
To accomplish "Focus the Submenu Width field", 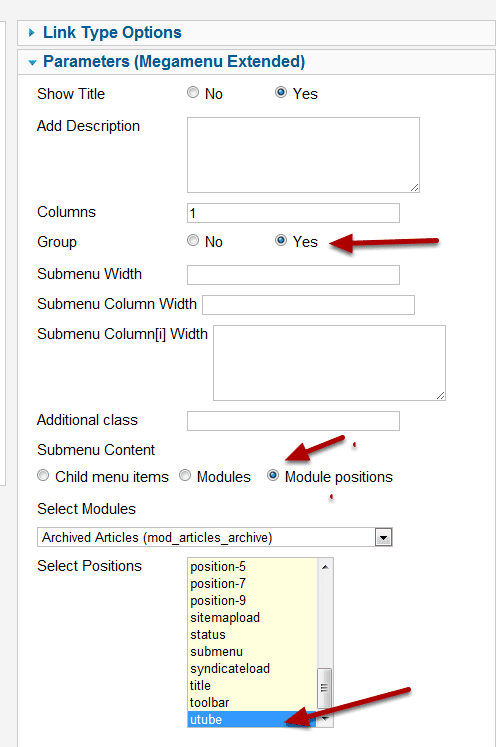I will coord(294,275).
